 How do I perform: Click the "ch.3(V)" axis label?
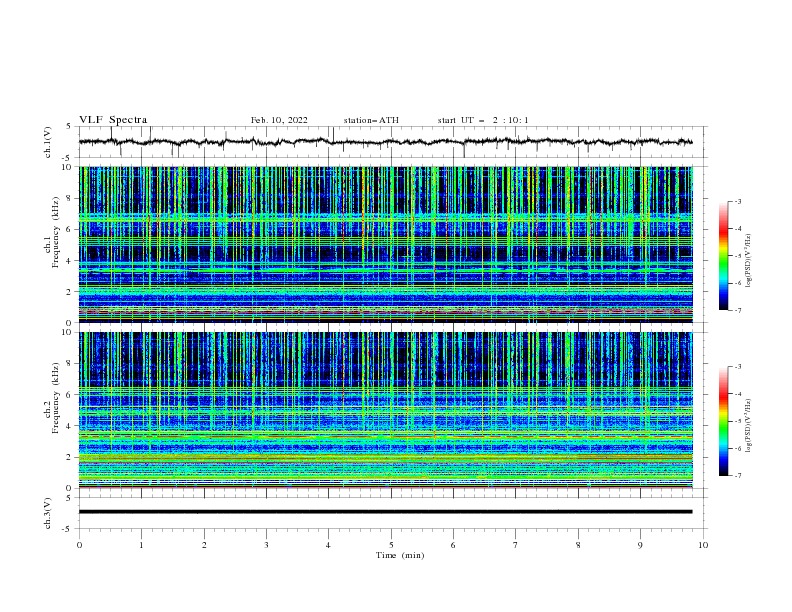tap(47, 513)
